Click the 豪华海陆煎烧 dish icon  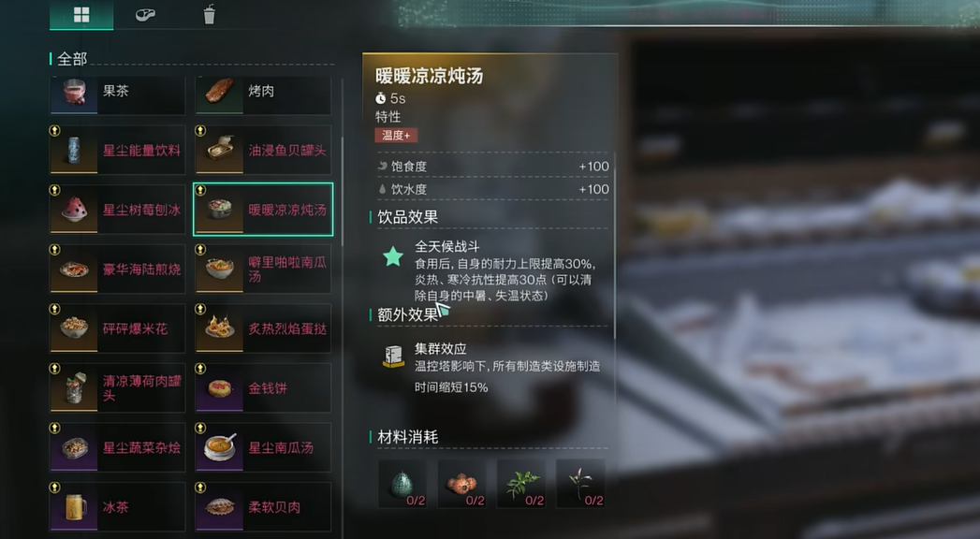click(x=74, y=269)
